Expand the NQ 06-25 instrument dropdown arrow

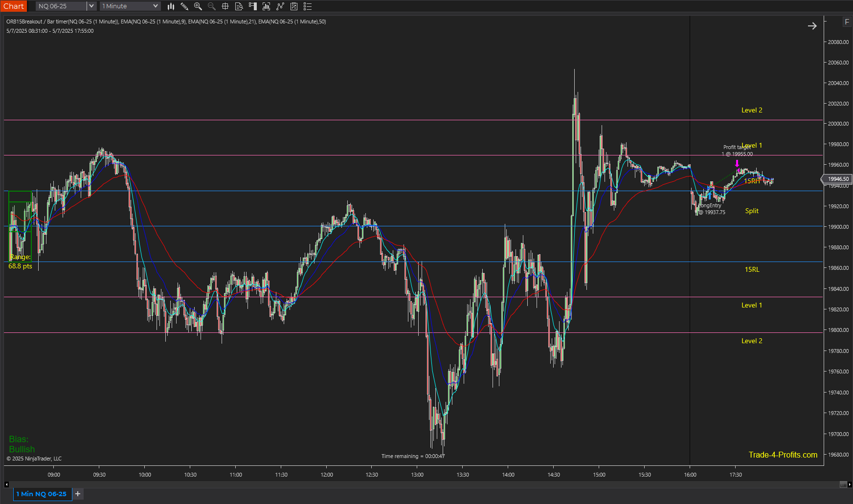point(91,6)
